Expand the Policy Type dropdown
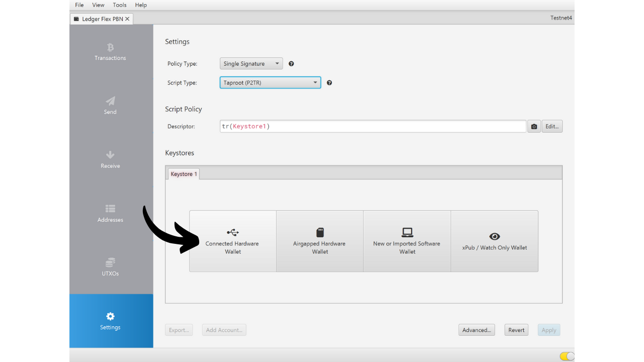The height and width of the screenshot is (362, 644). coord(251,64)
